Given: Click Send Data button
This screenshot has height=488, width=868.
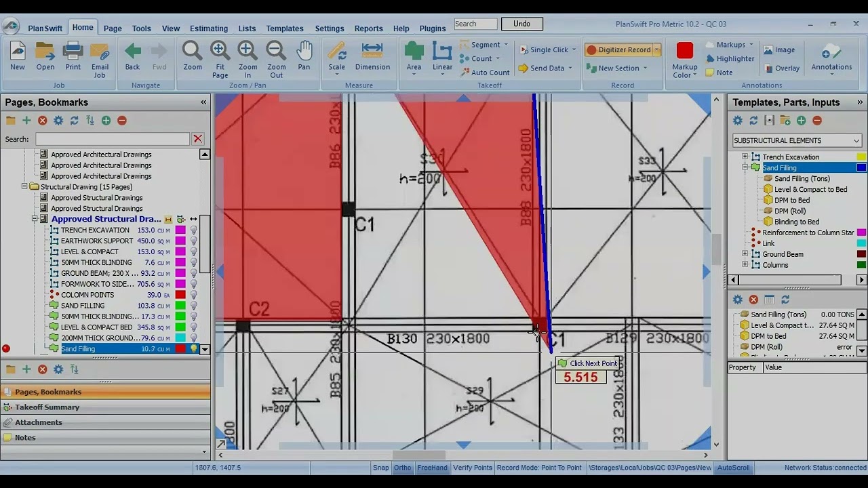Looking at the screenshot, I should pos(546,68).
